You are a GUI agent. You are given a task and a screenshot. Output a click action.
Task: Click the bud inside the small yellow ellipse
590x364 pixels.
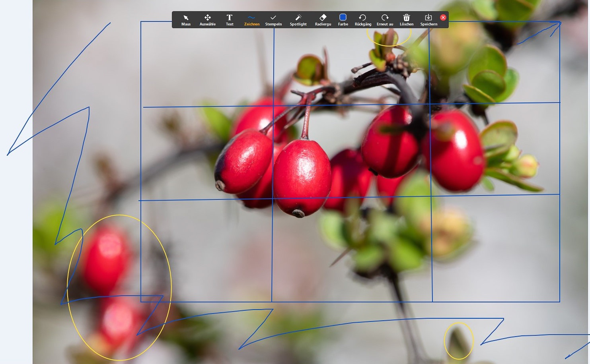pos(458,343)
